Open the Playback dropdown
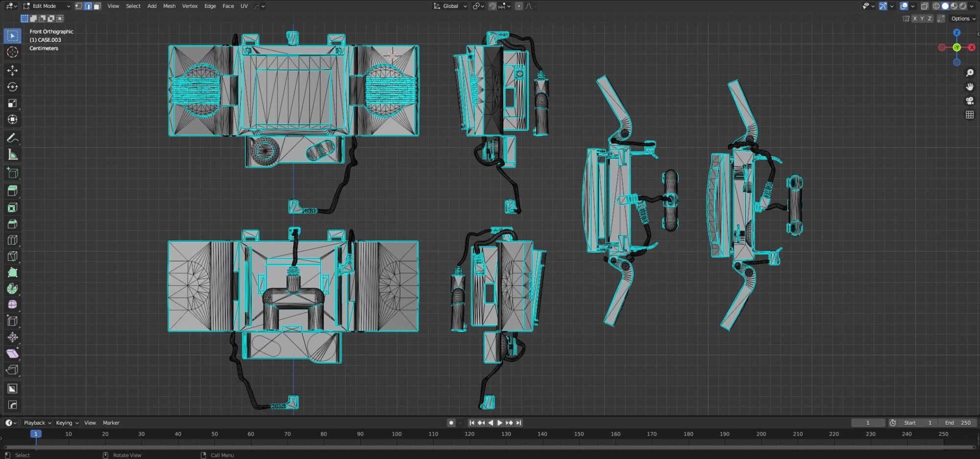The image size is (980, 459). pos(37,423)
